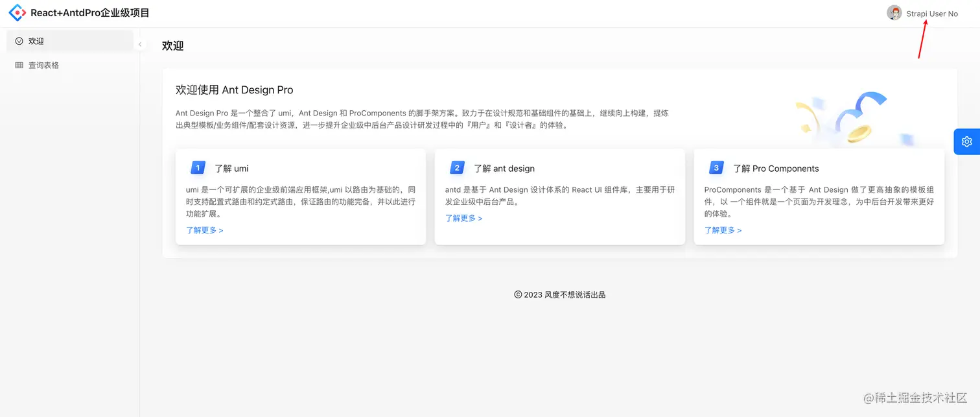The width and height of the screenshot is (980, 417).
Task: Click the Ant Design logo icon
Action: [x=17, y=13]
